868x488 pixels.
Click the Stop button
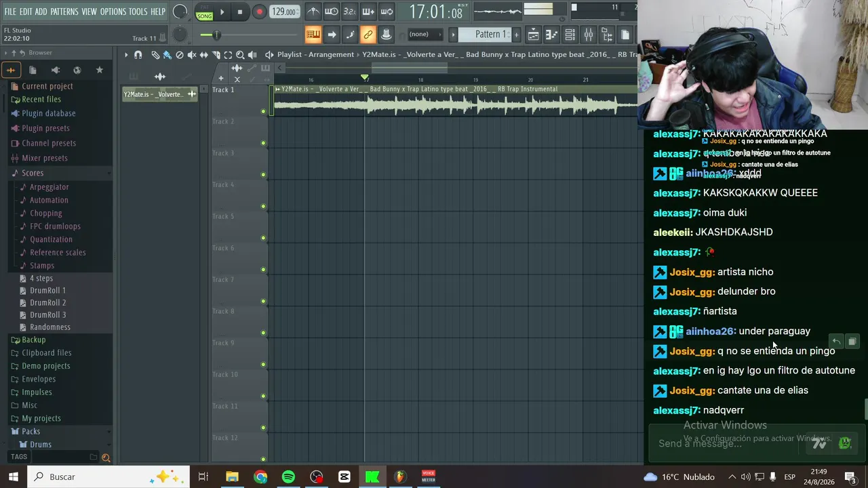(240, 12)
